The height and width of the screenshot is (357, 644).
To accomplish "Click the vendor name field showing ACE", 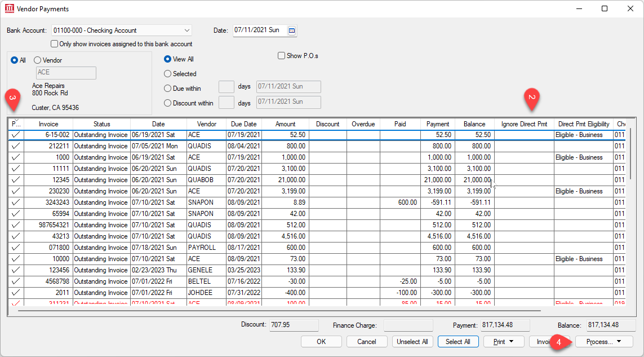I will pos(65,73).
